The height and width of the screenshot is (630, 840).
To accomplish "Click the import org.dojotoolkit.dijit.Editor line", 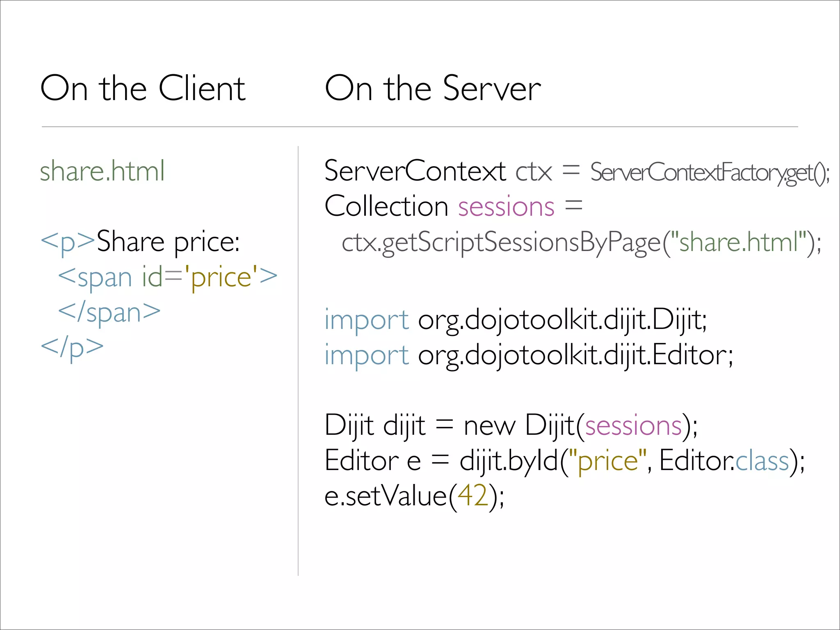I will pos(528,355).
